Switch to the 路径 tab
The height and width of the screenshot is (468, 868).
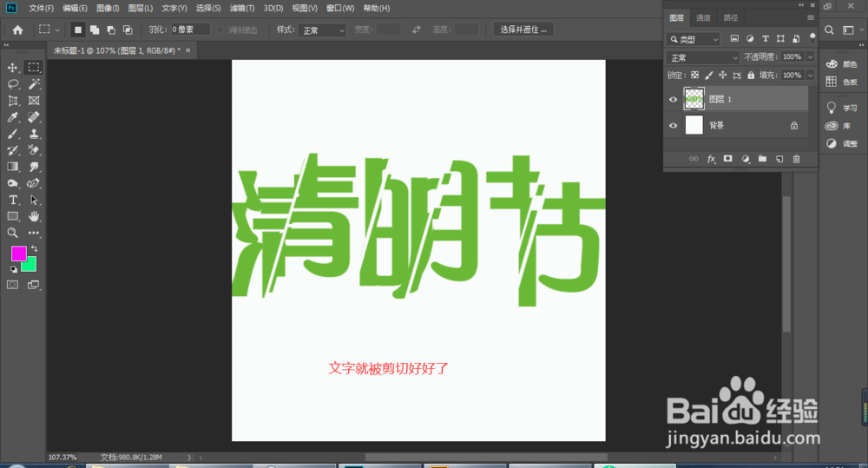(731, 17)
